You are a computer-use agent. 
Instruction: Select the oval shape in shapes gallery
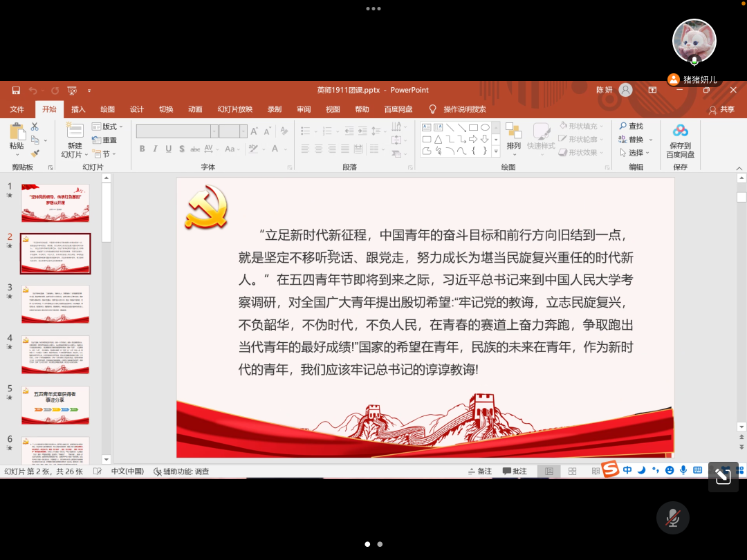tap(485, 128)
